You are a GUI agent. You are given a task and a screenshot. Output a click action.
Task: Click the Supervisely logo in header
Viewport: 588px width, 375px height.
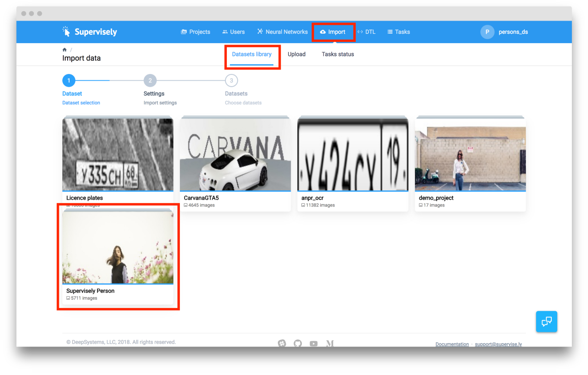coord(90,32)
